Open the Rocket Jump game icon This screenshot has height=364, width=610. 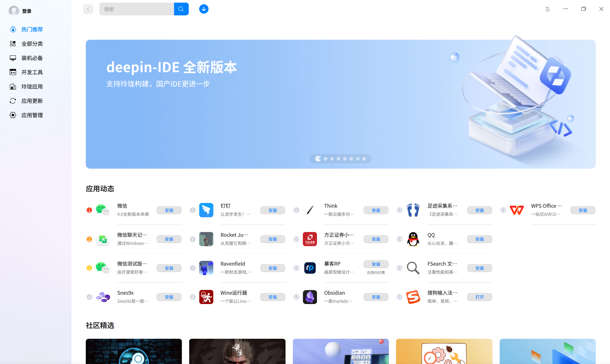[x=206, y=239]
